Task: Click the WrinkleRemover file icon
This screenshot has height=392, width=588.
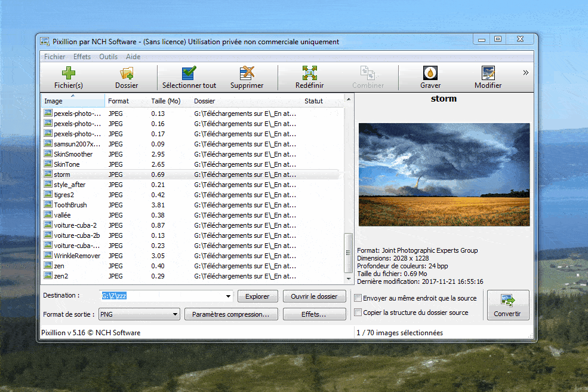Action: point(48,255)
